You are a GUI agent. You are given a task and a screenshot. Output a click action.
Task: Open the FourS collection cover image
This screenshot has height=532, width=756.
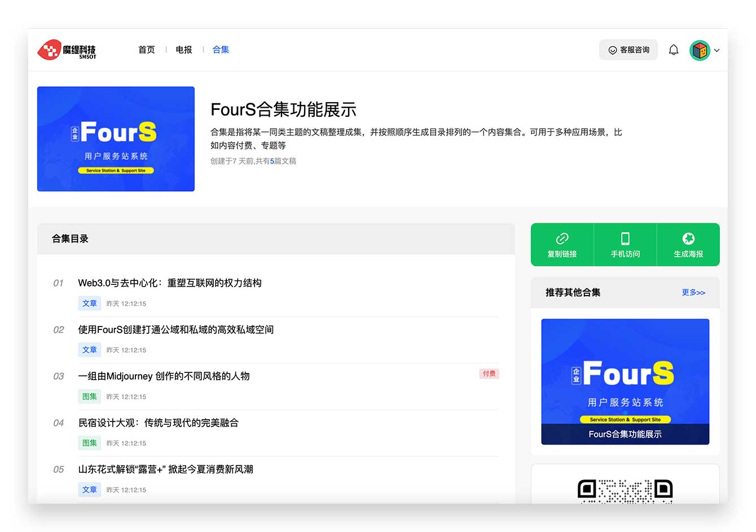[x=116, y=139]
